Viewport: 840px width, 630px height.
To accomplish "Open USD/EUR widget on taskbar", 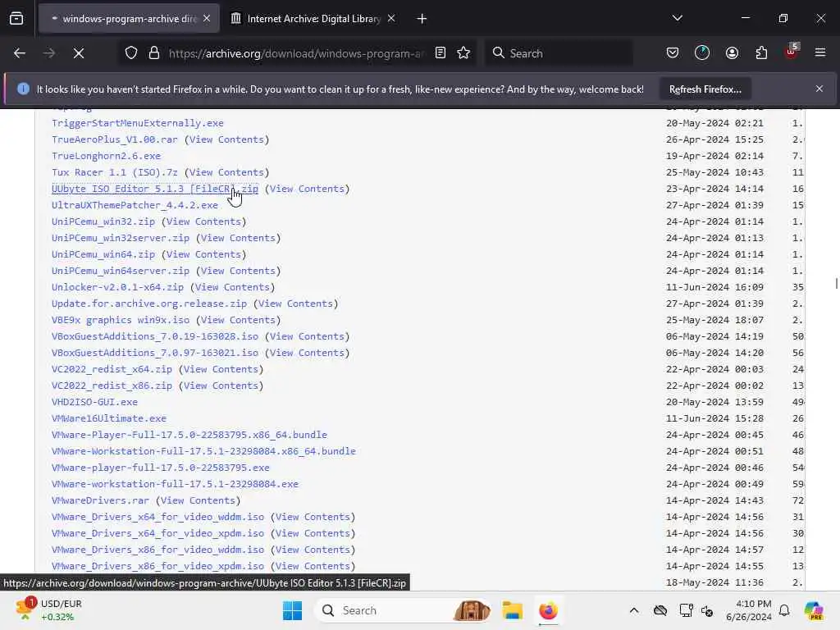I will pyautogui.click(x=49, y=610).
